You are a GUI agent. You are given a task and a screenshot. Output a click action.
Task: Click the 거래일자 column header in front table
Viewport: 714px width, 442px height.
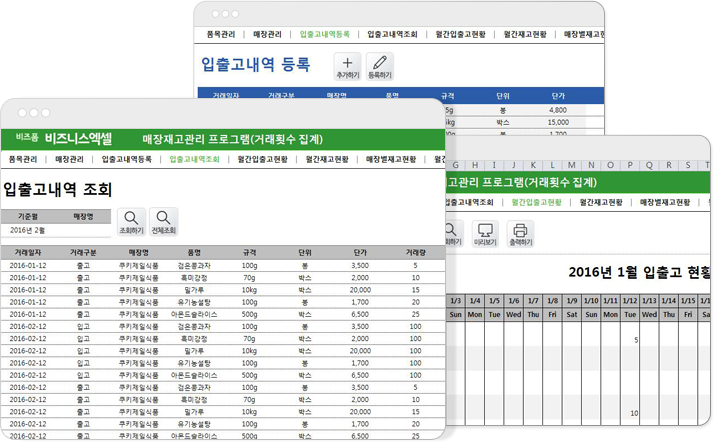pyautogui.click(x=28, y=253)
